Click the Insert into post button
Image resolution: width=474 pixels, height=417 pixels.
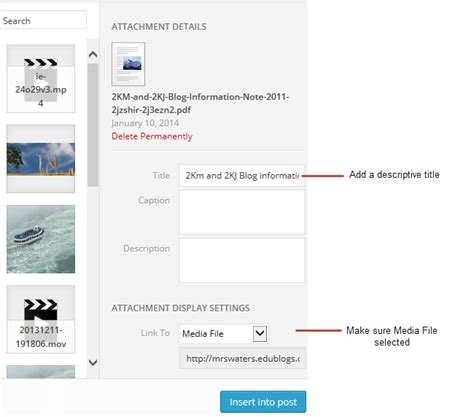tap(263, 402)
